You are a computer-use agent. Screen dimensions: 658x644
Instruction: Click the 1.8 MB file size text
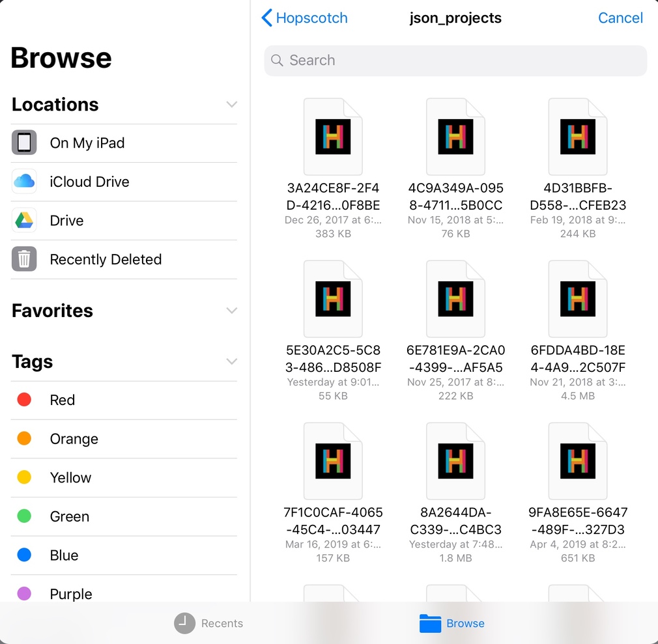455,558
